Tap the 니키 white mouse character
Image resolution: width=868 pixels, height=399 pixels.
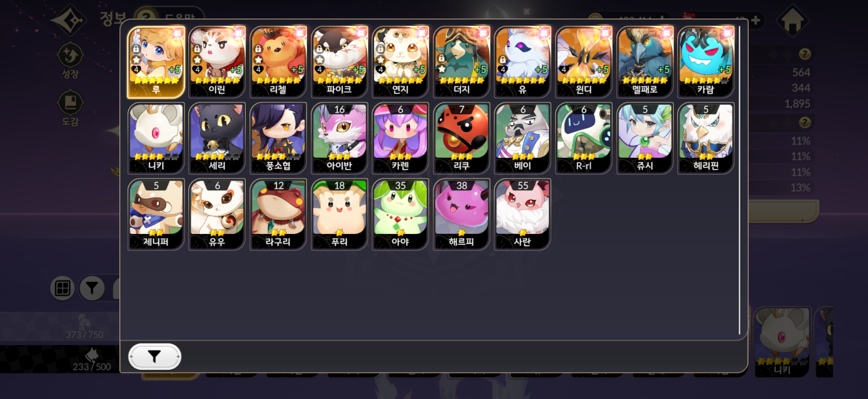(156, 138)
